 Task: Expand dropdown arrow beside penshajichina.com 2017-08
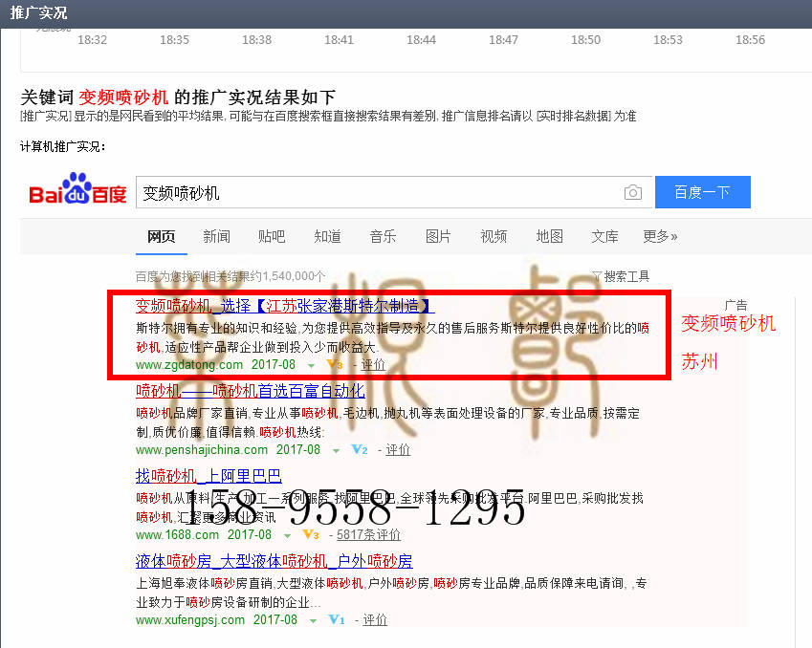click(336, 450)
